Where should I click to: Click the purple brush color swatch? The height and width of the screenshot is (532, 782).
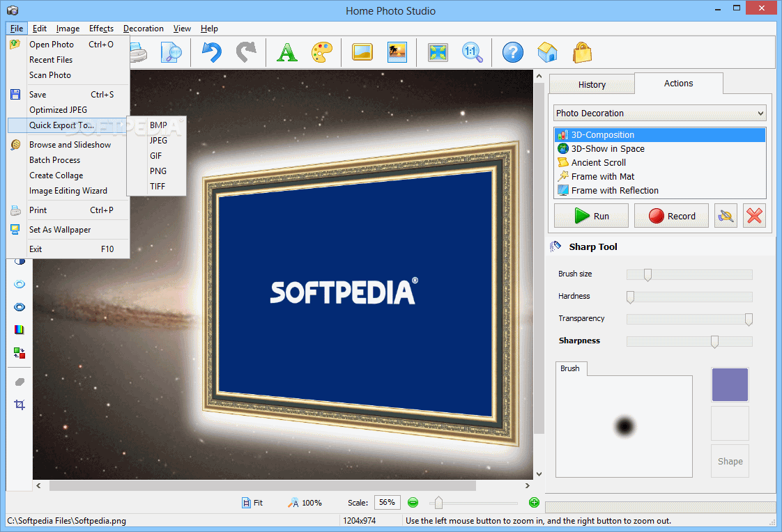tap(730, 384)
